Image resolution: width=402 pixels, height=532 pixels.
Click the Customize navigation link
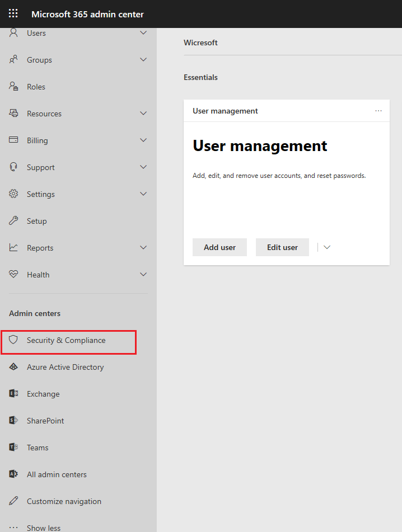click(64, 501)
